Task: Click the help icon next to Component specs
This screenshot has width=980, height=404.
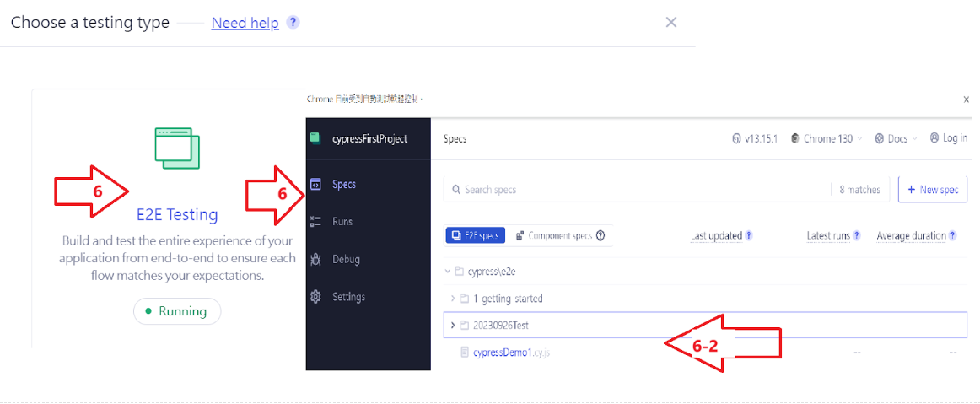Action: pyautogui.click(x=600, y=236)
